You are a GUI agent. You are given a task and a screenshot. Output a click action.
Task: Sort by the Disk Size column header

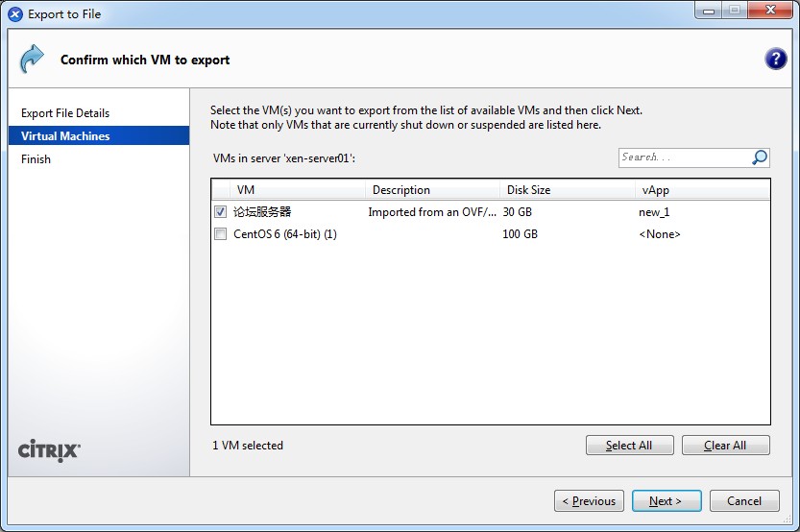[568, 190]
